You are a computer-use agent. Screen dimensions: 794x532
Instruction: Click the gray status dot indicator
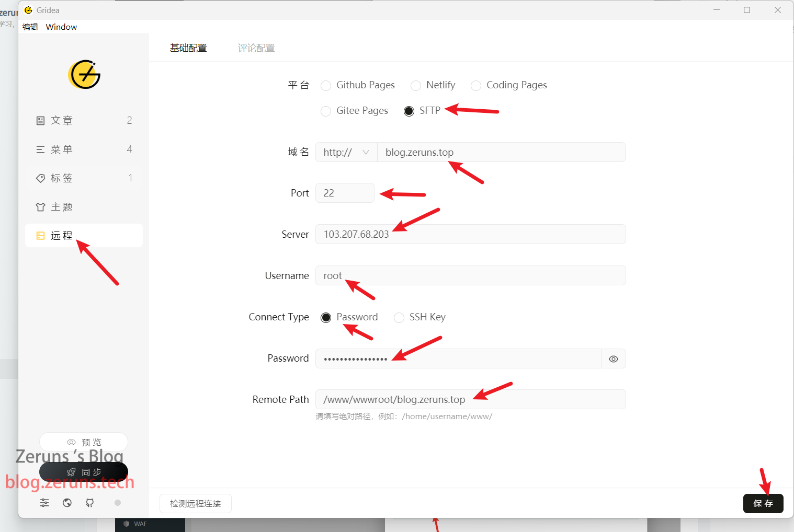click(x=118, y=503)
